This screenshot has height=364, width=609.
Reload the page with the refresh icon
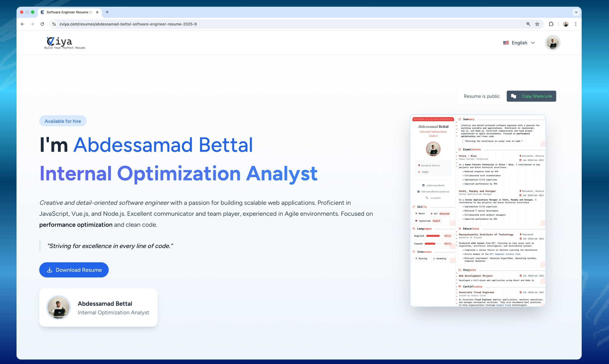coord(42,24)
